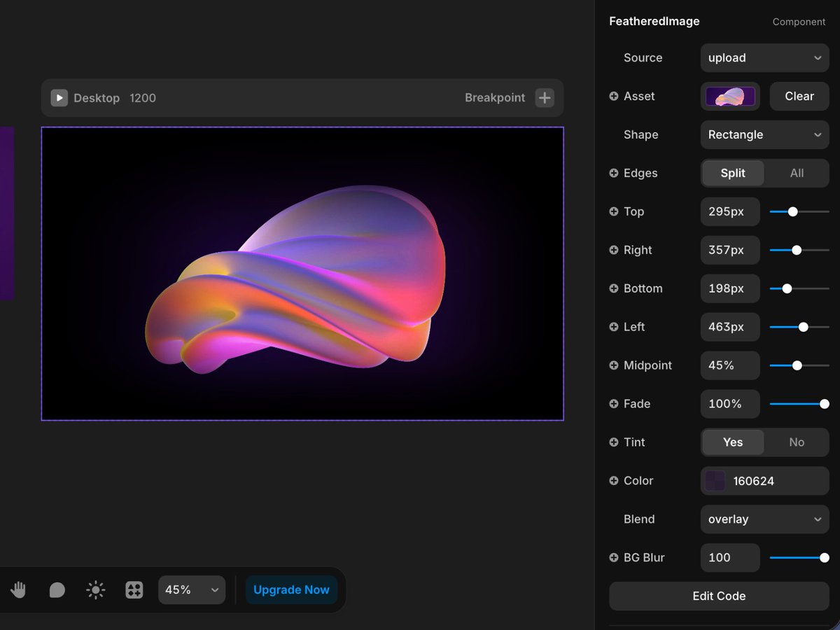840x630 pixels.
Task: Click the preview play icon
Action: point(59,98)
